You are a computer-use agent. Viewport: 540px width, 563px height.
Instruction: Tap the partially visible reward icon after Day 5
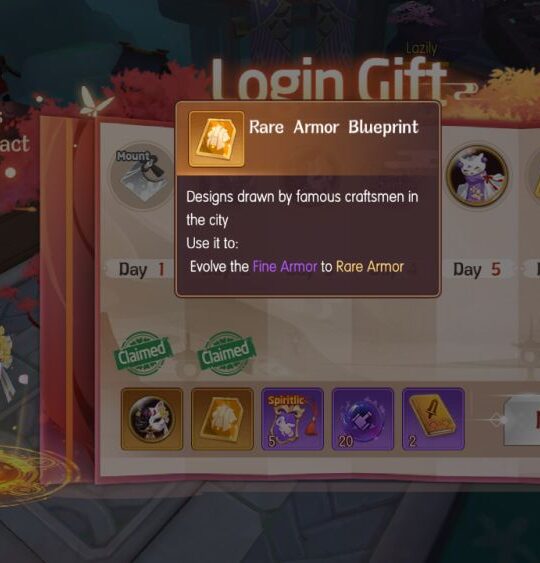534,176
